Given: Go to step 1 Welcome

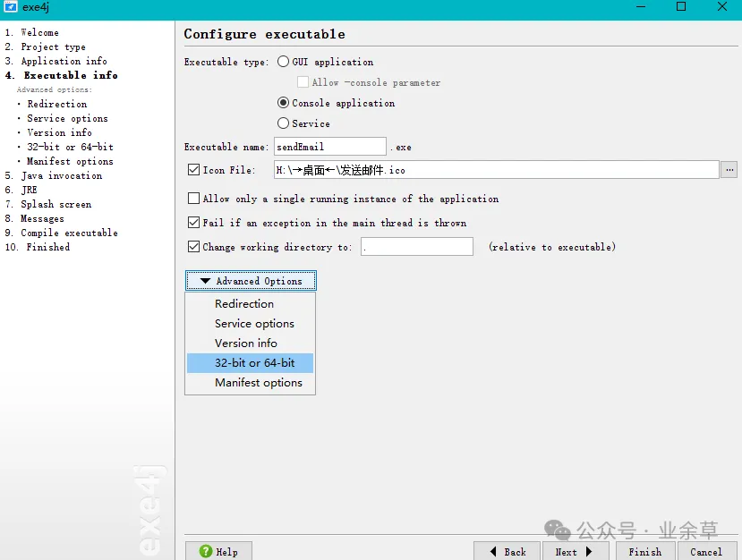Looking at the screenshot, I should (x=31, y=32).
